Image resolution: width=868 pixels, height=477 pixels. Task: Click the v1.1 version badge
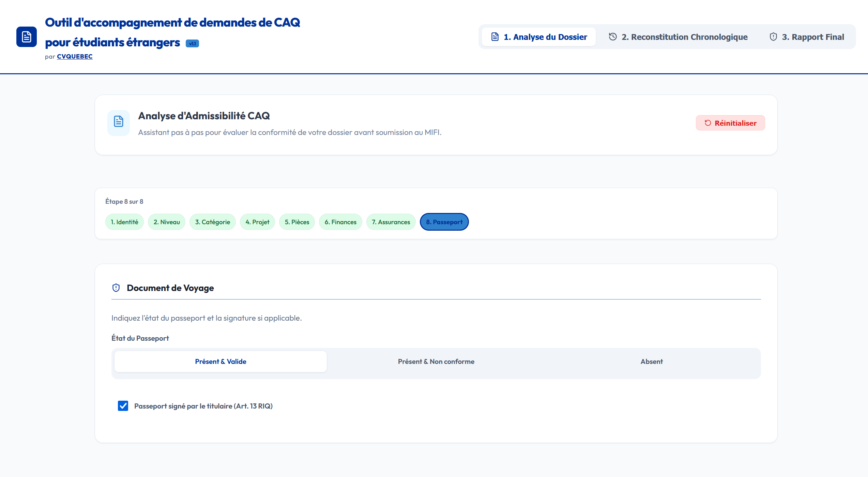pos(193,43)
